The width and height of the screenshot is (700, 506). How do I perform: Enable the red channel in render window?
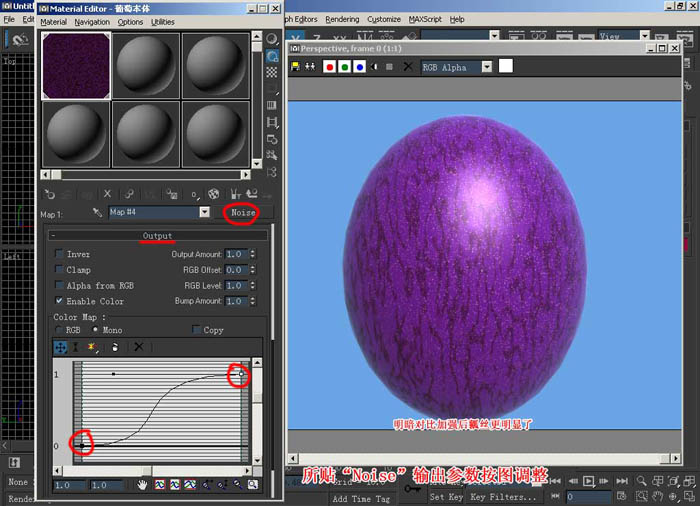click(x=329, y=67)
